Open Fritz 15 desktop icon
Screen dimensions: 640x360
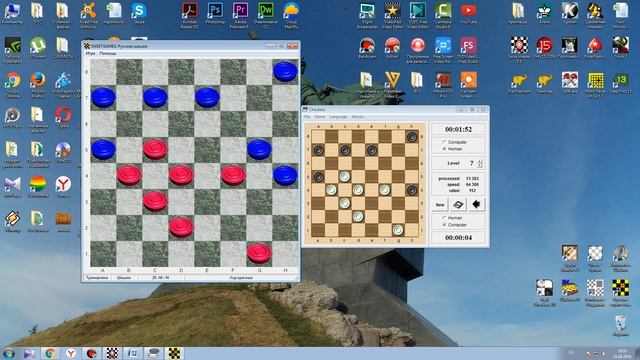[x=544, y=47]
